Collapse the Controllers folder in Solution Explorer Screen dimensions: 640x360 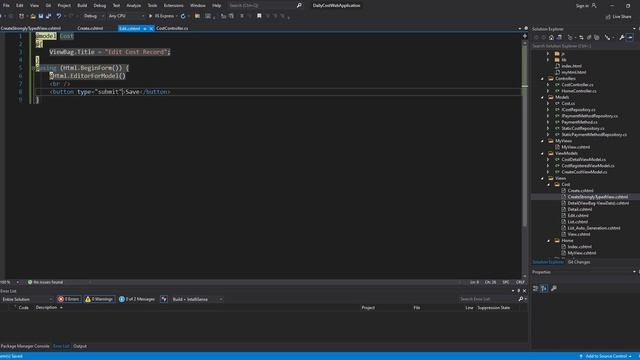tap(542, 78)
